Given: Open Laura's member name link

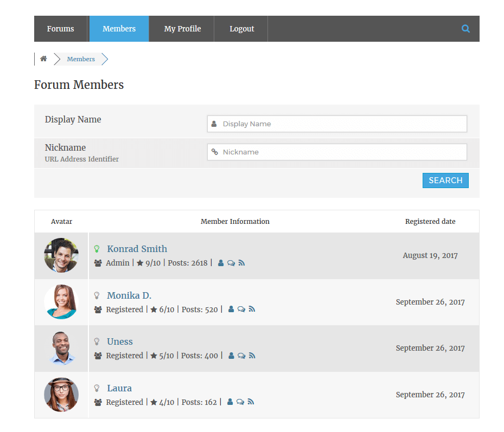Looking at the screenshot, I should pyautogui.click(x=119, y=388).
